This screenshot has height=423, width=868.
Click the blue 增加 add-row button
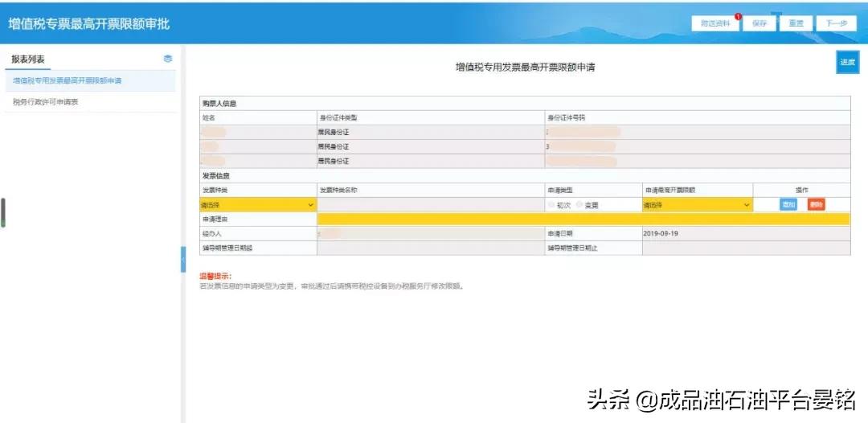pos(788,204)
